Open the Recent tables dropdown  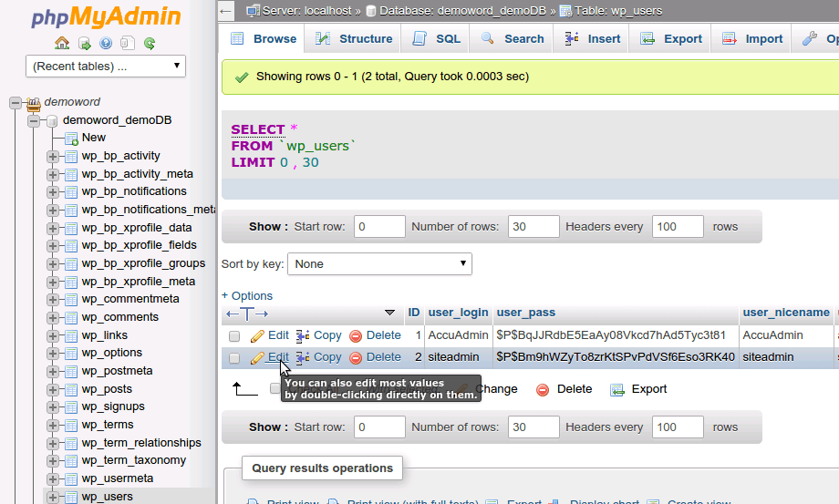click(107, 67)
